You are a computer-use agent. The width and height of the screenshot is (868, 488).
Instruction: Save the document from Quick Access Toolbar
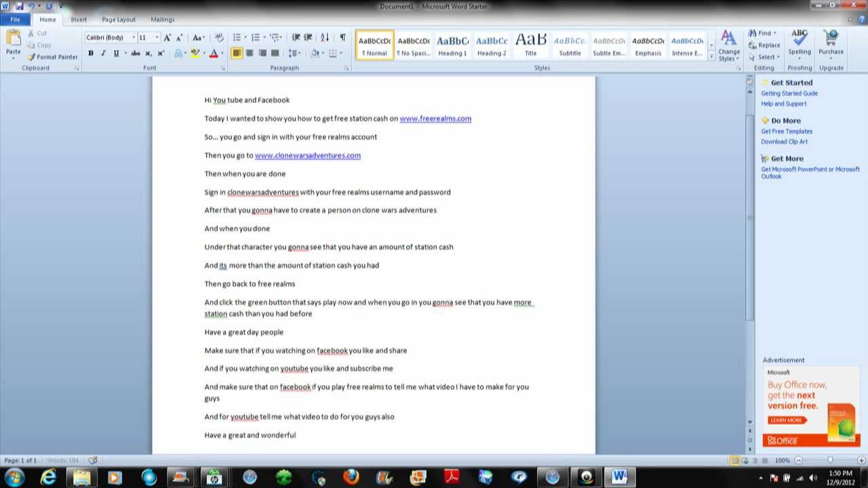[19, 6]
